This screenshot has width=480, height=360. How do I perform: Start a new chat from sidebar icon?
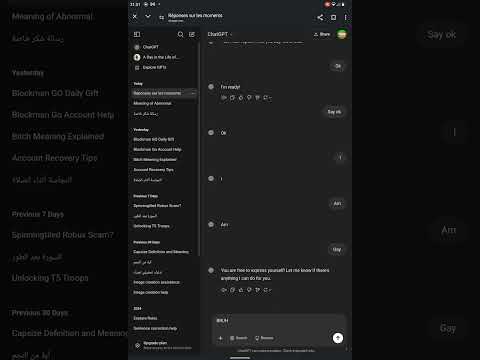coord(192,34)
